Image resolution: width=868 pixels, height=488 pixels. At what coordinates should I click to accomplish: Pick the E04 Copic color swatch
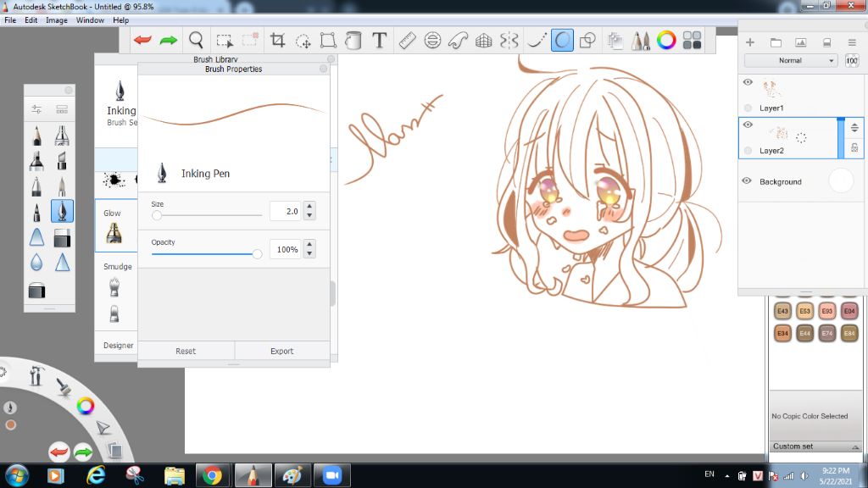(x=849, y=311)
